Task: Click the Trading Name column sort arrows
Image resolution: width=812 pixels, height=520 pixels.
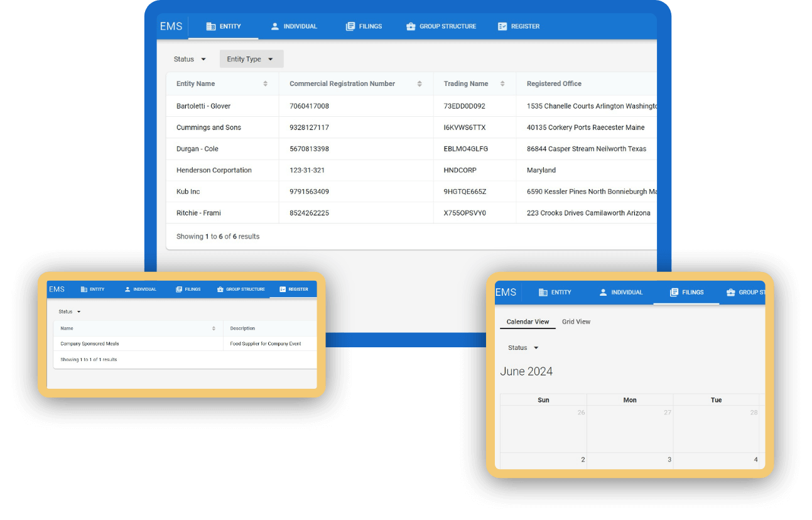Action: pos(502,84)
